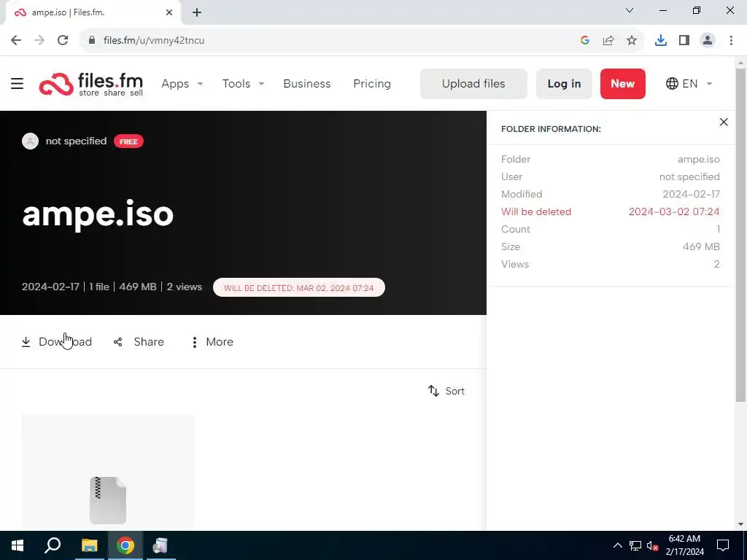Click the Share button
This screenshot has width=747, height=560.
pos(139,342)
